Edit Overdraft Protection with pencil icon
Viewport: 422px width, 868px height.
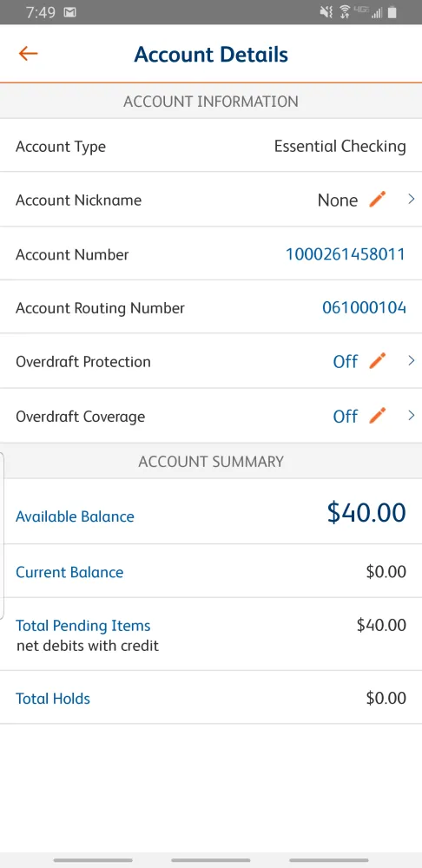coord(377,361)
